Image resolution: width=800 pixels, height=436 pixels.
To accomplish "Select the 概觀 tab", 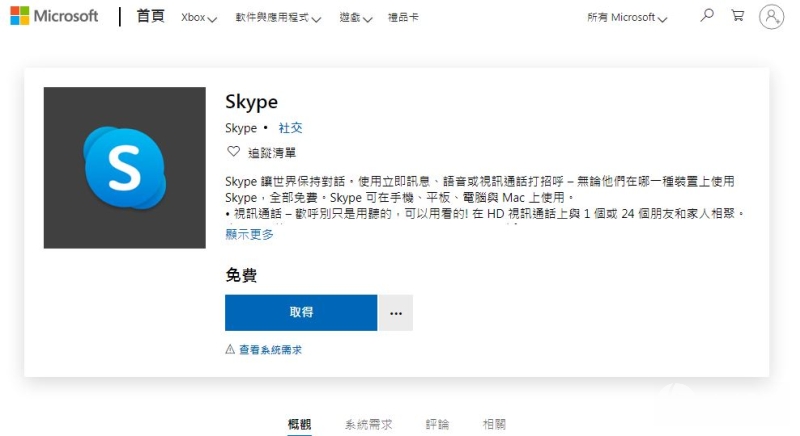I will (x=299, y=424).
